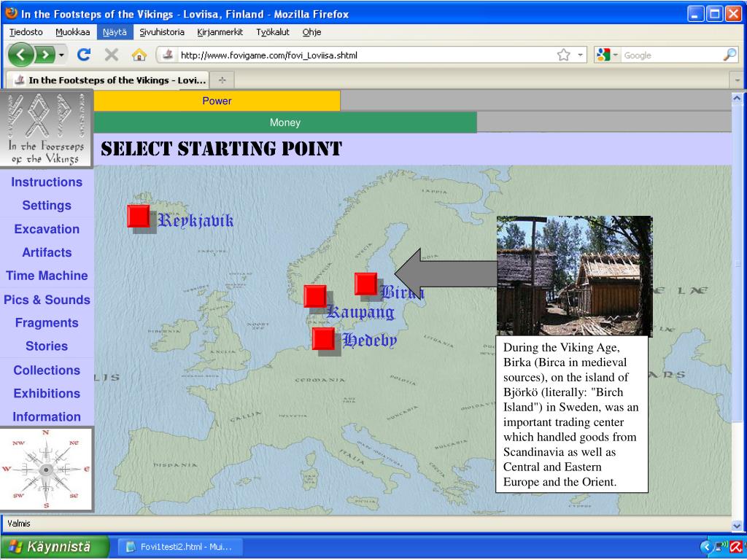
Task: Select the red Birka starting point marker
Action: point(365,284)
